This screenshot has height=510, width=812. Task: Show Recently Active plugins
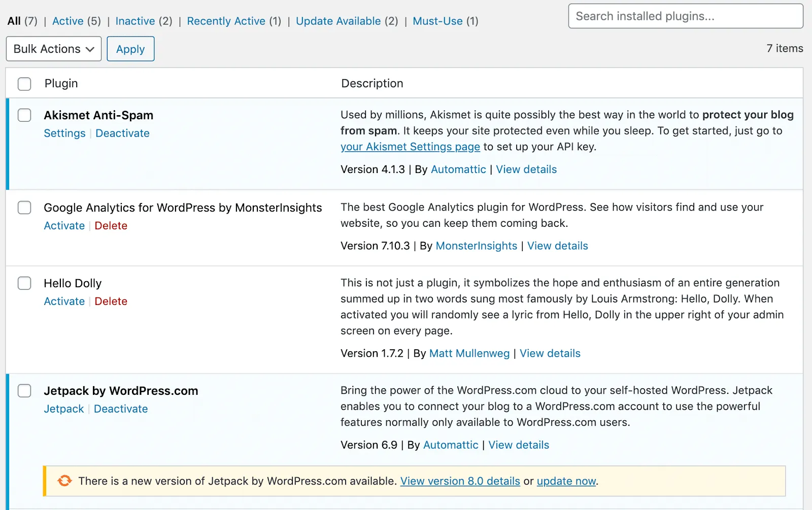tap(226, 21)
